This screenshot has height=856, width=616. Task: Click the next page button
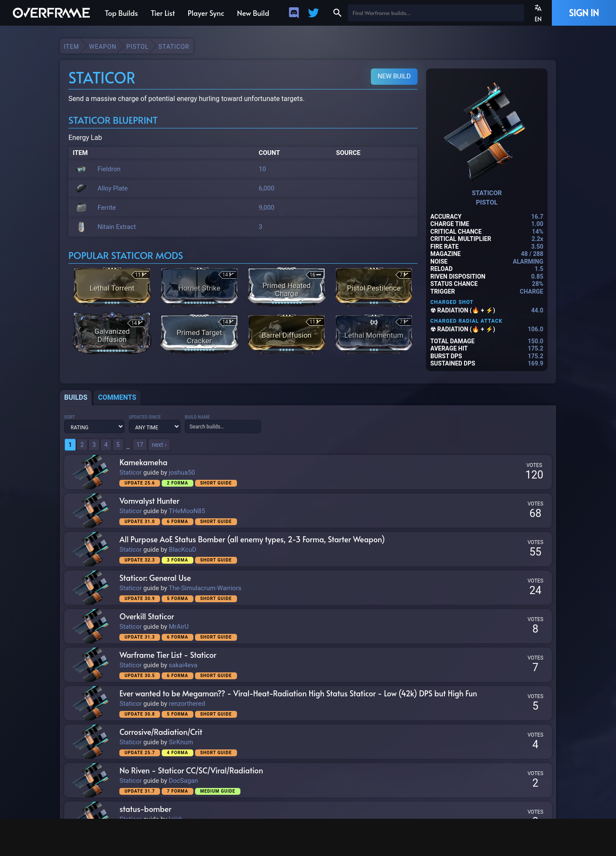159,445
